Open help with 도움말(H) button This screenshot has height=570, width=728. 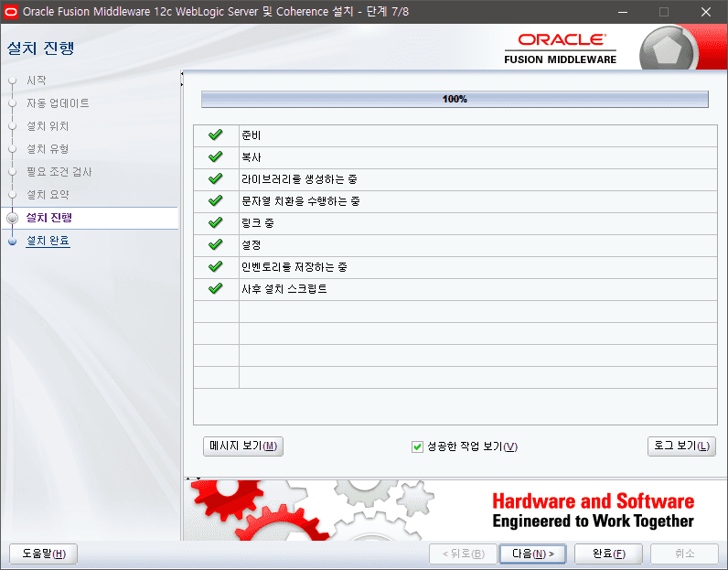point(44,554)
